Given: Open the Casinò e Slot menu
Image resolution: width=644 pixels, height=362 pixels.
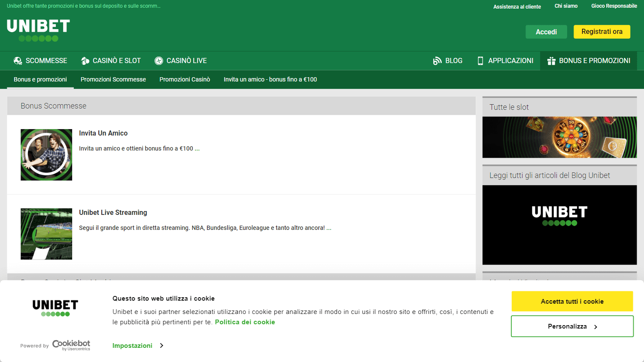Looking at the screenshot, I should point(111,61).
